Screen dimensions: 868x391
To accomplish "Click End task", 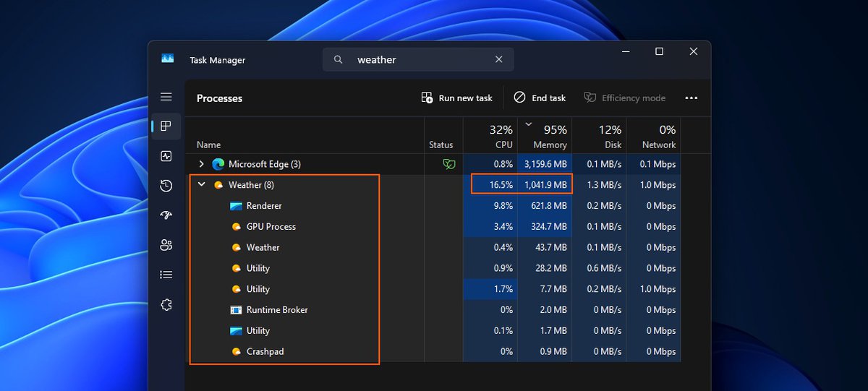I will coord(540,98).
